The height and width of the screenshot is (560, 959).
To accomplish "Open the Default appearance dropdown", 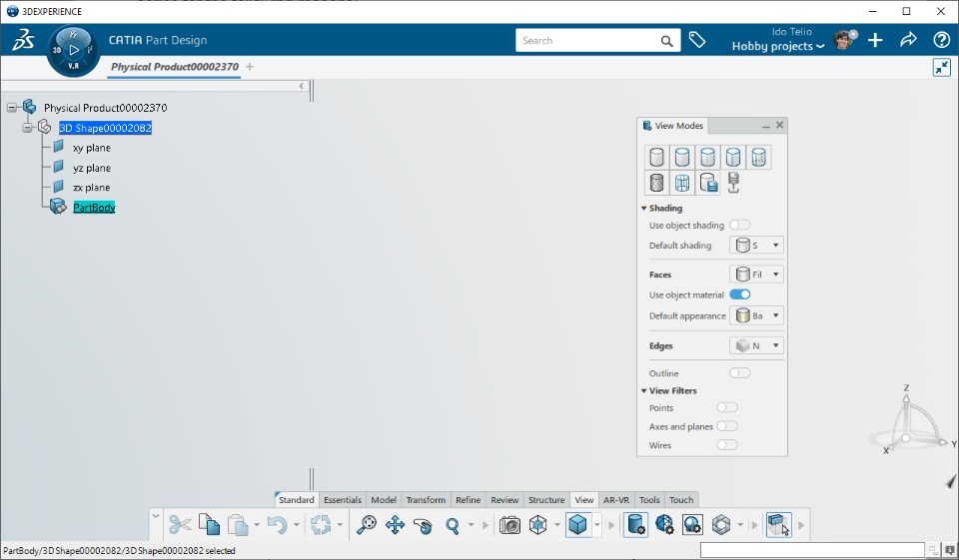I will coord(756,316).
